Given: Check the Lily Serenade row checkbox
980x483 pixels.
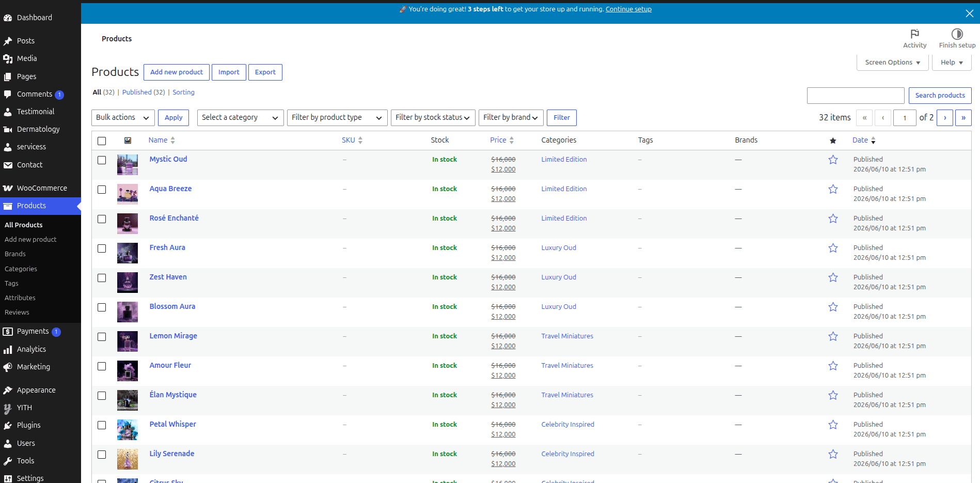Looking at the screenshot, I should click(102, 455).
